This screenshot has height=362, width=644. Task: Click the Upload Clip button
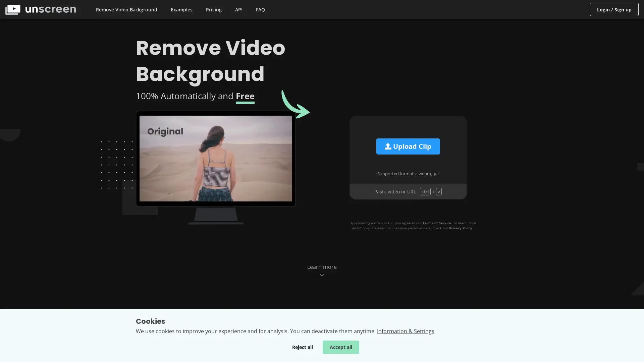pyautogui.click(x=408, y=146)
